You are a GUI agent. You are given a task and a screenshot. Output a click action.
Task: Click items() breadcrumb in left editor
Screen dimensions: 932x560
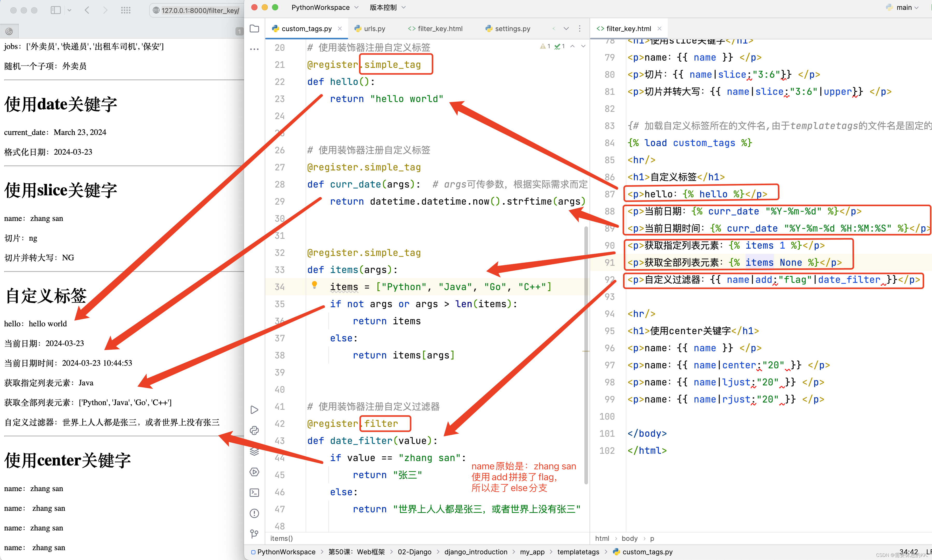(282, 539)
